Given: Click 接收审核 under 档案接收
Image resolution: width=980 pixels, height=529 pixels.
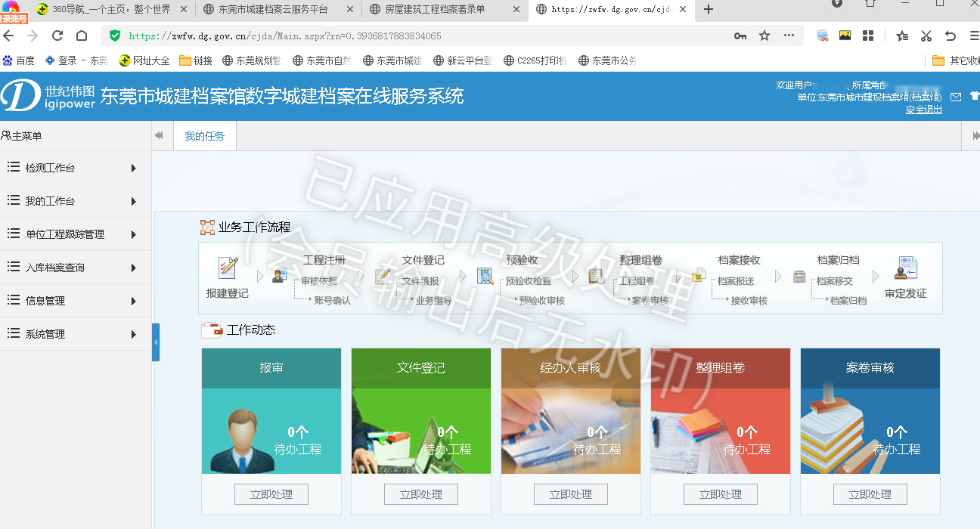Looking at the screenshot, I should (749, 300).
